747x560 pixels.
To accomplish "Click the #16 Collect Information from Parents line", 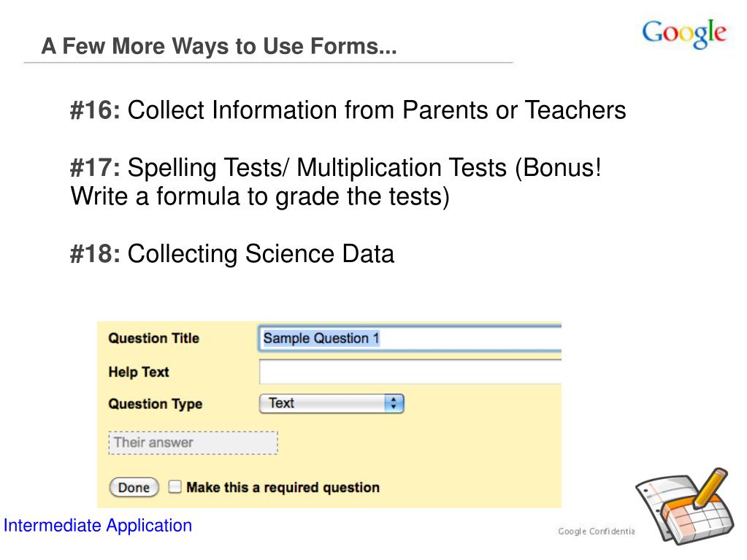I will [348, 110].
